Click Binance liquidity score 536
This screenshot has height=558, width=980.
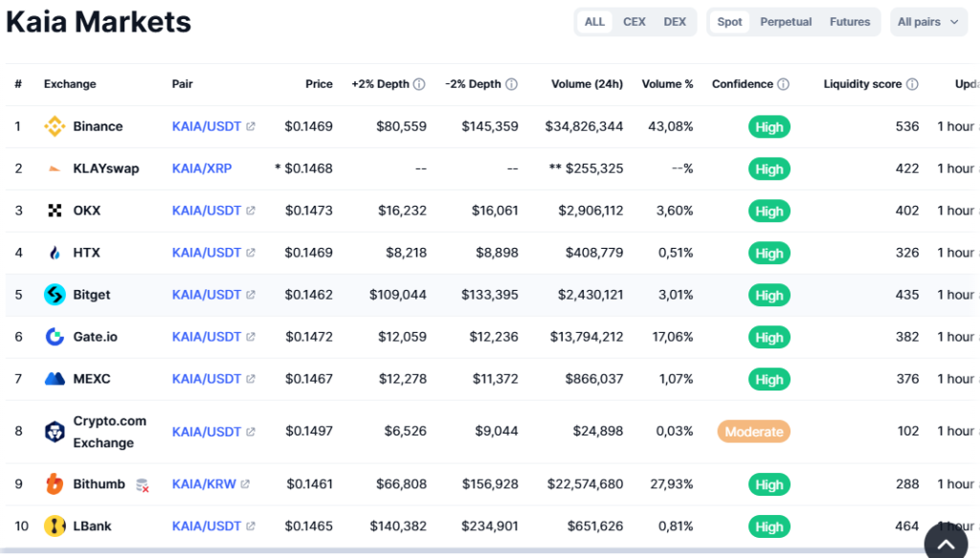907,126
